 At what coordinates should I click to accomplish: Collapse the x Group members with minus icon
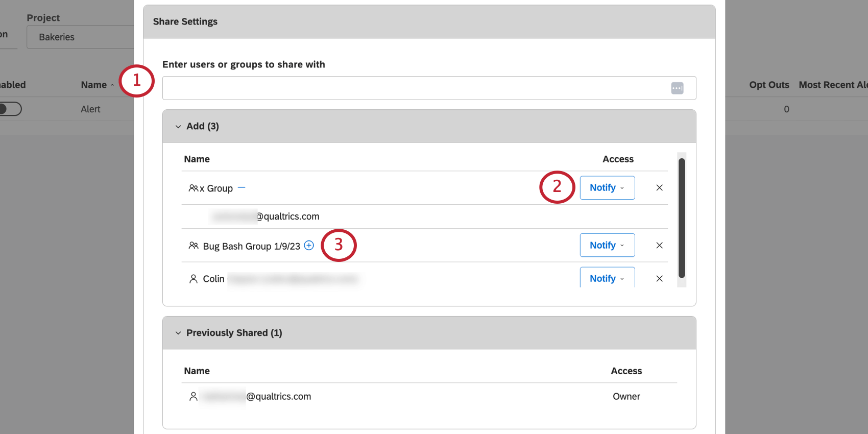pyautogui.click(x=242, y=188)
